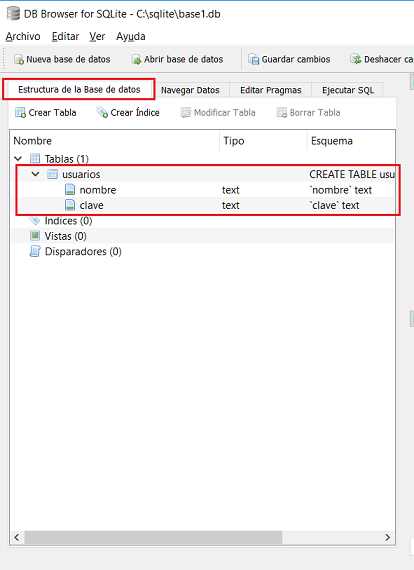414x570 pixels.
Task: Click the Nueva base de datos label
Action: point(68,59)
